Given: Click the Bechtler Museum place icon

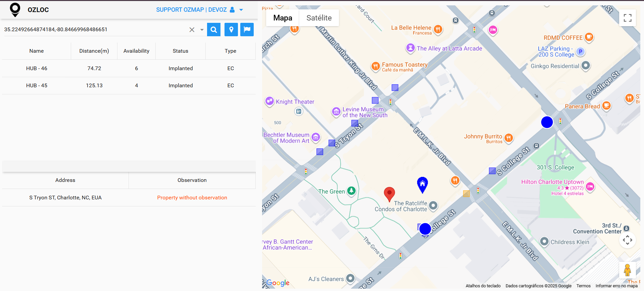Looking at the screenshot, I should [316, 137].
